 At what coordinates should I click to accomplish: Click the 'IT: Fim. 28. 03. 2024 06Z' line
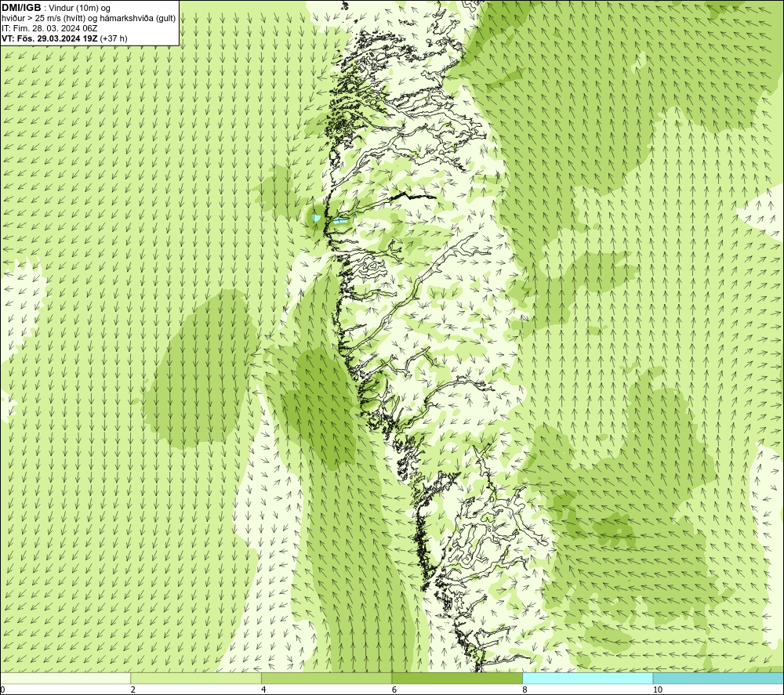(x=49, y=28)
